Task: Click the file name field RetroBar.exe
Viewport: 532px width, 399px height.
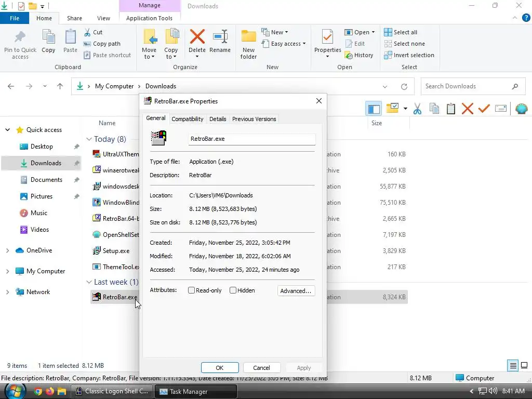Action: [252, 139]
